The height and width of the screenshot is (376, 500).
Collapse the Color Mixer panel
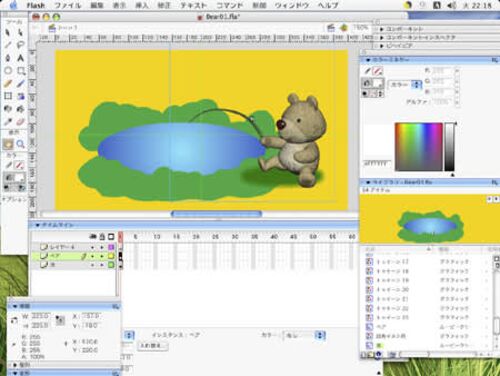tap(368, 60)
